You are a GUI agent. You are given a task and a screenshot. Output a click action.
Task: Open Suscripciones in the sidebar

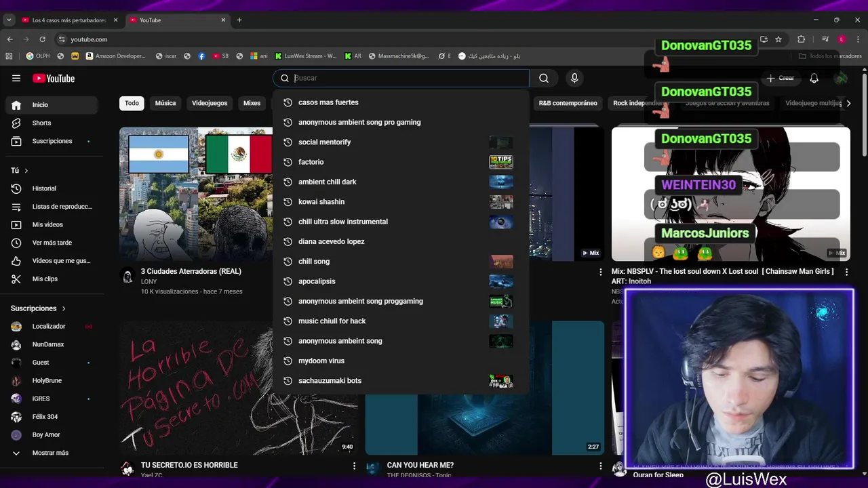pos(52,141)
